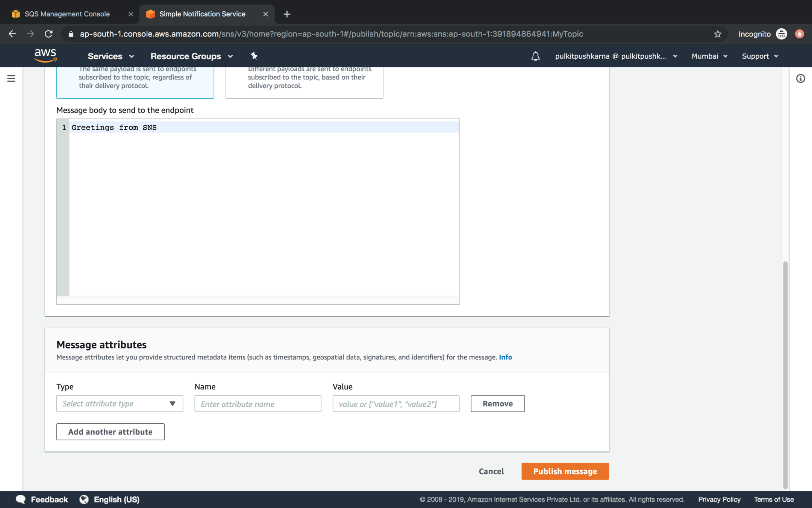Open the Mumbai region selector

point(709,56)
